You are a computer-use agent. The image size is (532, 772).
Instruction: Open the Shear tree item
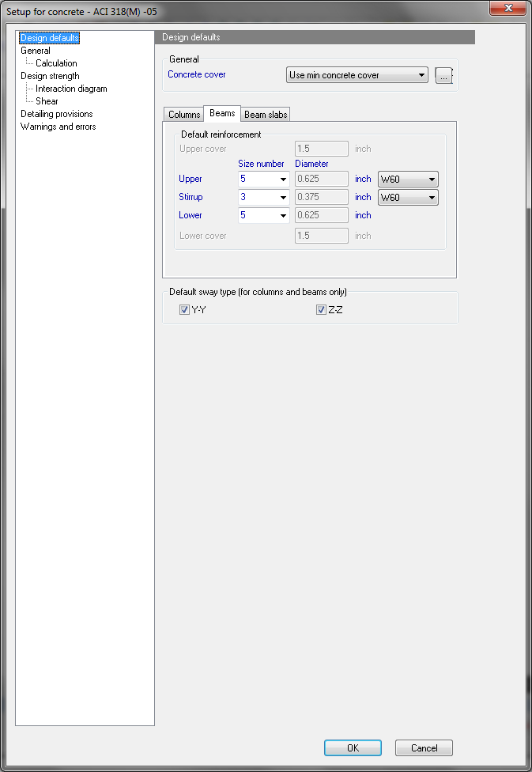47,101
